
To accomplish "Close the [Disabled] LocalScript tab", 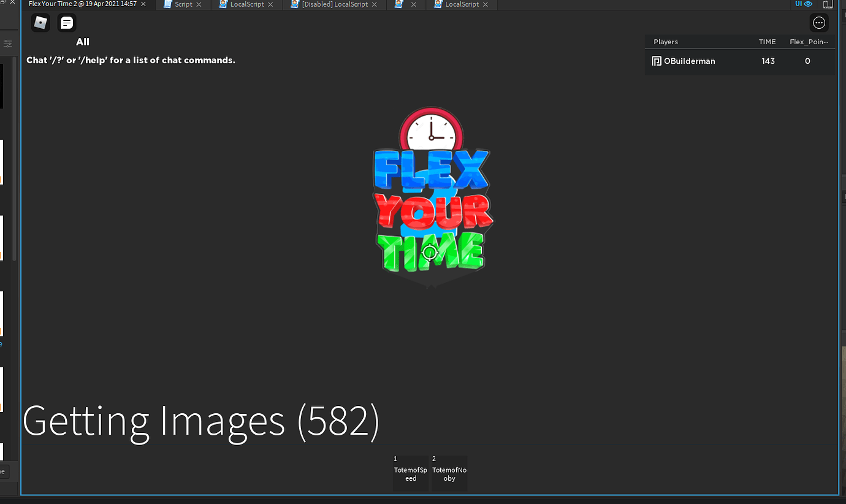I will tap(375, 4).
